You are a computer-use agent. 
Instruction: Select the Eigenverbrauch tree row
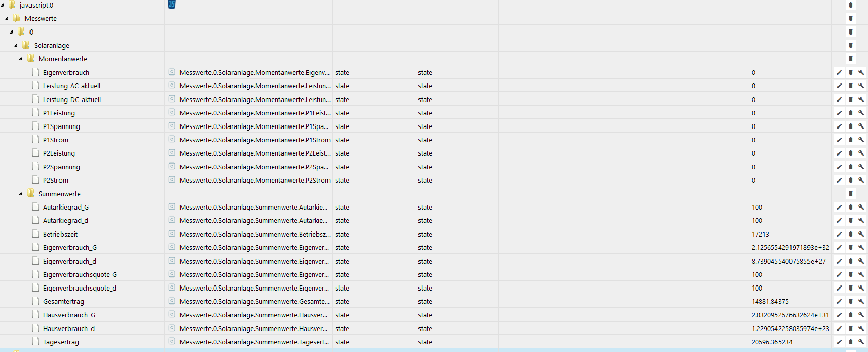(66, 73)
